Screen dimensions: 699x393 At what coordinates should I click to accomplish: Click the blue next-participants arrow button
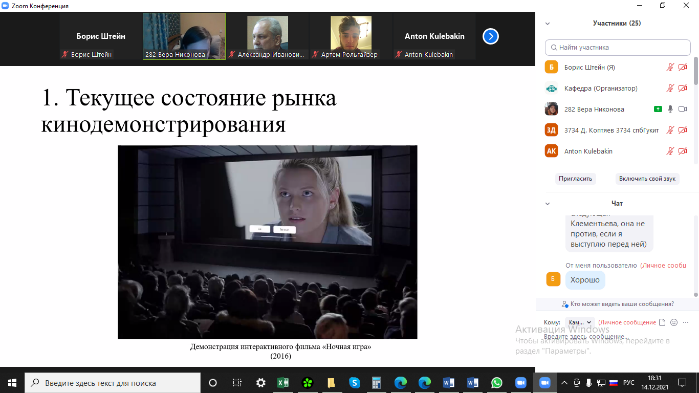click(490, 36)
